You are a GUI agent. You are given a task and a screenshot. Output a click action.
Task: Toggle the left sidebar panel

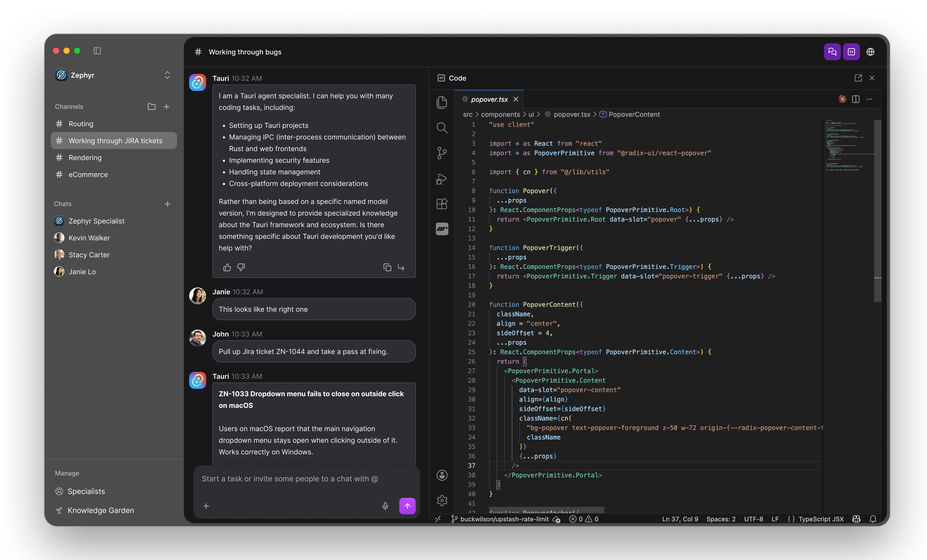(x=97, y=51)
